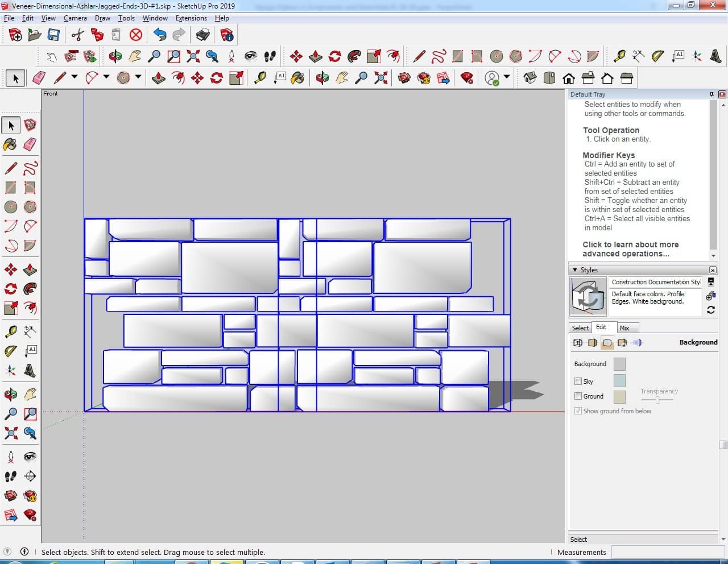This screenshot has width=728, height=564.
Task: Select the Tape Measure tool
Action: pyautogui.click(x=10, y=331)
